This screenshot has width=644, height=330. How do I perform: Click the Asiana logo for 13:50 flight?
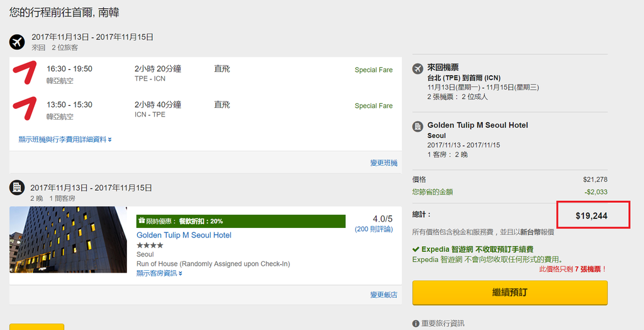click(x=25, y=108)
